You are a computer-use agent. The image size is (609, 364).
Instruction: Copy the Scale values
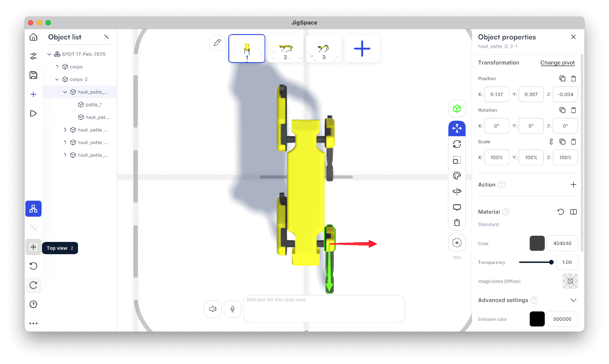[562, 142]
